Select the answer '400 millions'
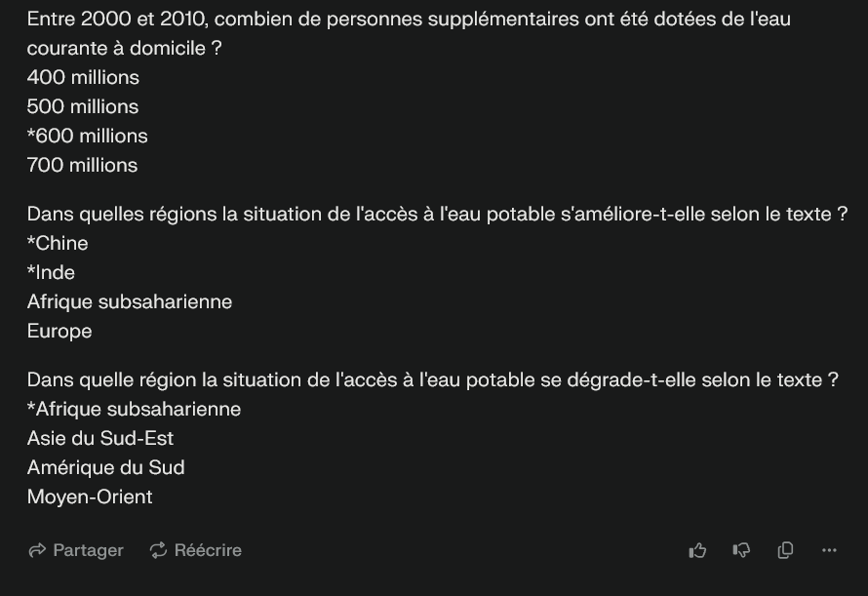This screenshot has width=868, height=596. (x=83, y=77)
